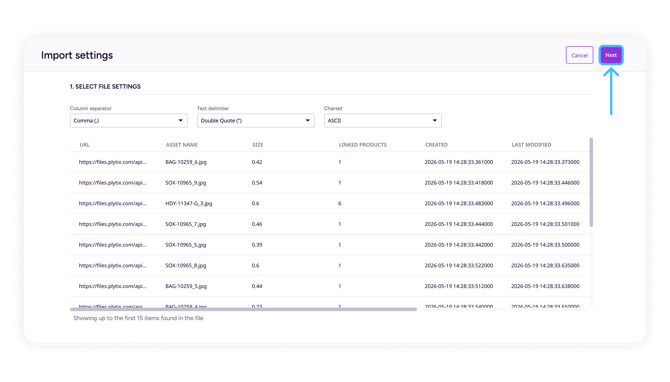The image size is (670, 382).
Task: Click the URL cell in the SOX-10965_8.jpg row
Action: pos(112,265)
